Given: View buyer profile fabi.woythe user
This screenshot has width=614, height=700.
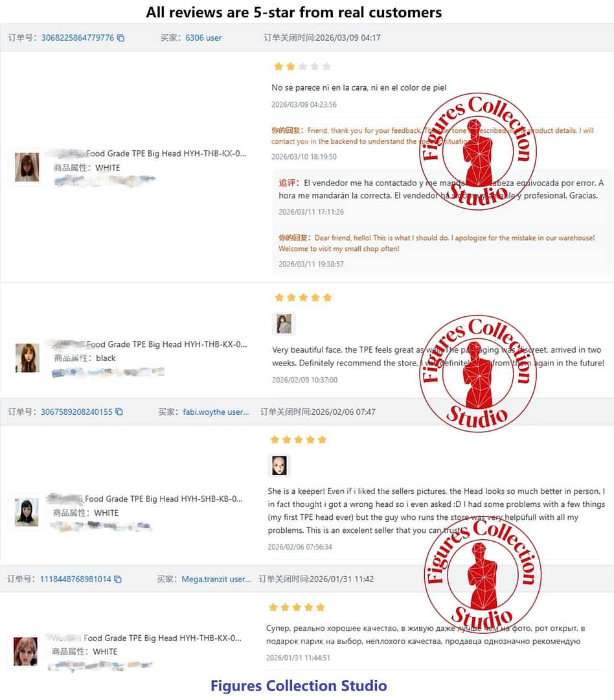Looking at the screenshot, I should tap(216, 412).
